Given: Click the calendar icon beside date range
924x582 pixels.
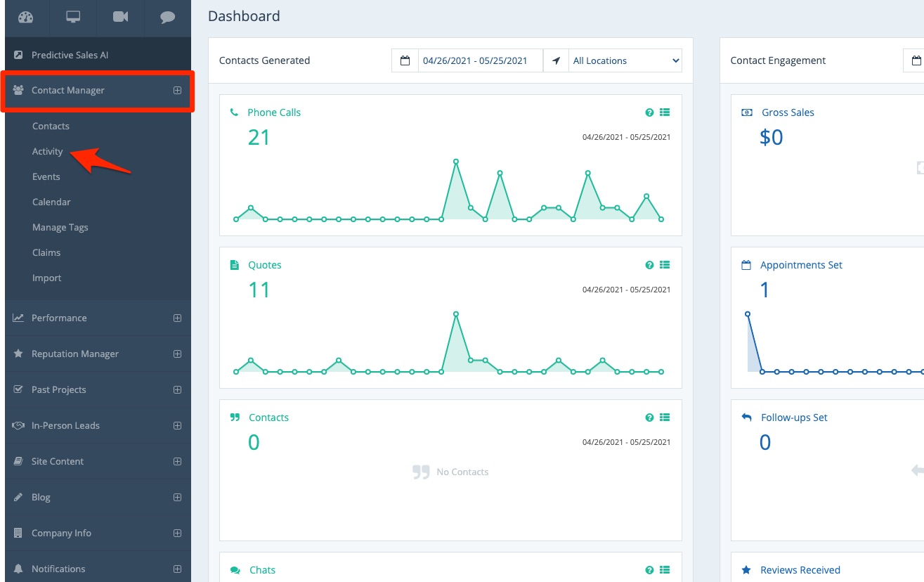Looking at the screenshot, I should (x=405, y=61).
